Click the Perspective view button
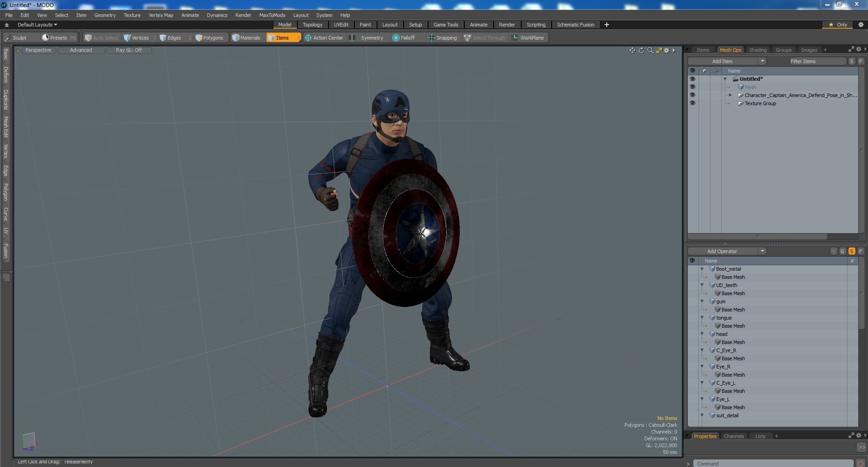Viewport: 868px width, 467px height. pyautogui.click(x=38, y=50)
